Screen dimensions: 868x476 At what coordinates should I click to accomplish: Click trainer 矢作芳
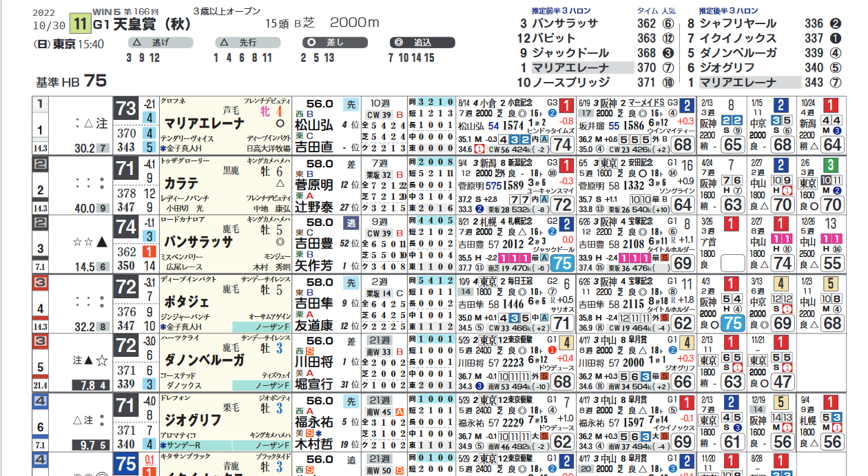coord(314,265)
